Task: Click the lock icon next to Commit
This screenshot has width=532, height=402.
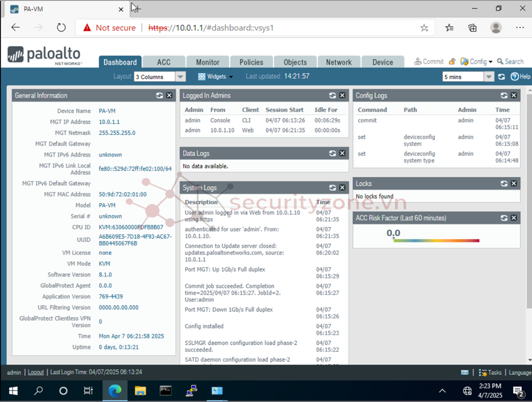Action: 452,62
